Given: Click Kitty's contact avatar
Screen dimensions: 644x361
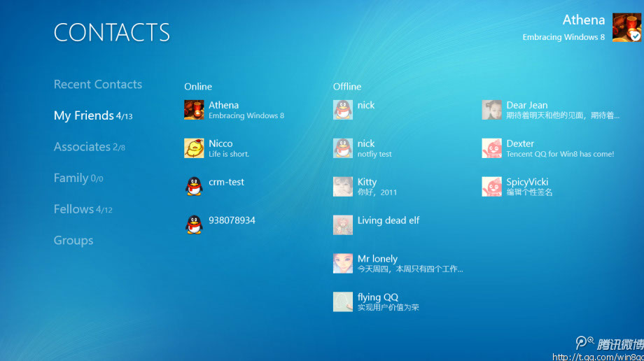Looking at the screenshot, I should (343, 186).
